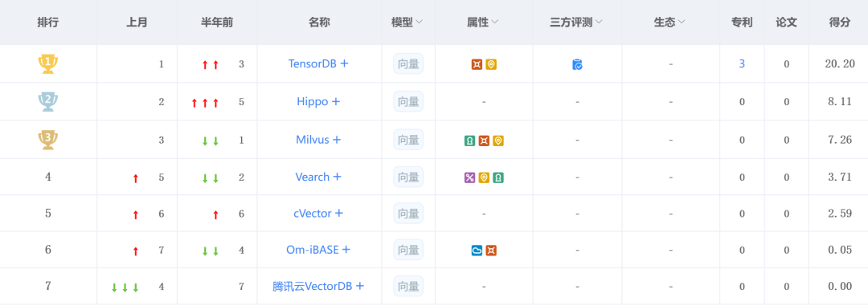
Task: Click the bronze third-place trophy icon
Action: pos(47,140)
